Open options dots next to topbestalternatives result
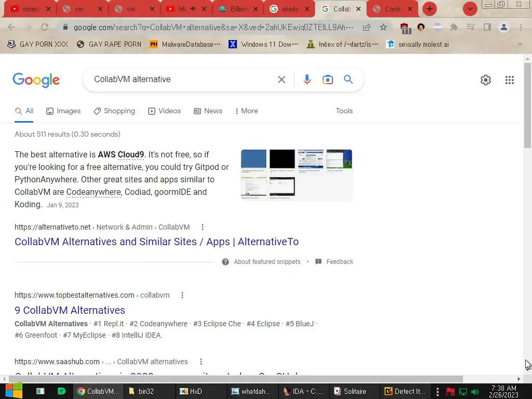The image size is (532, 399). [x=182, y=295]
